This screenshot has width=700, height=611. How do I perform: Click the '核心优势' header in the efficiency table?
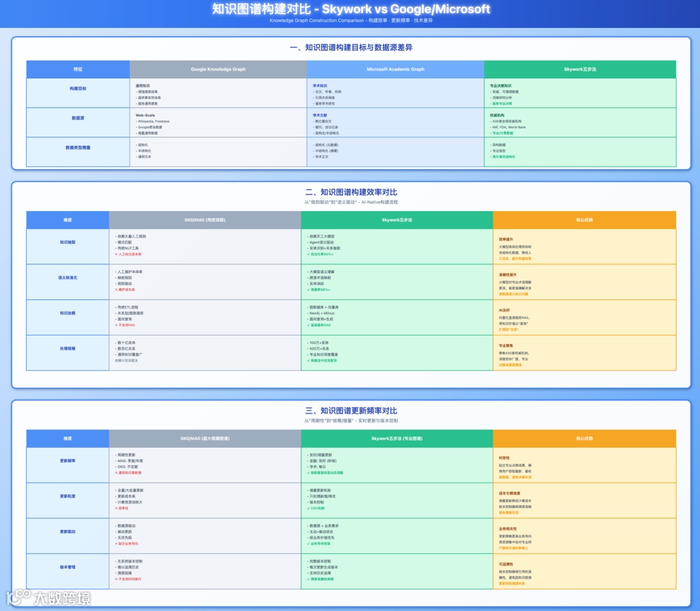coord(585,220)
